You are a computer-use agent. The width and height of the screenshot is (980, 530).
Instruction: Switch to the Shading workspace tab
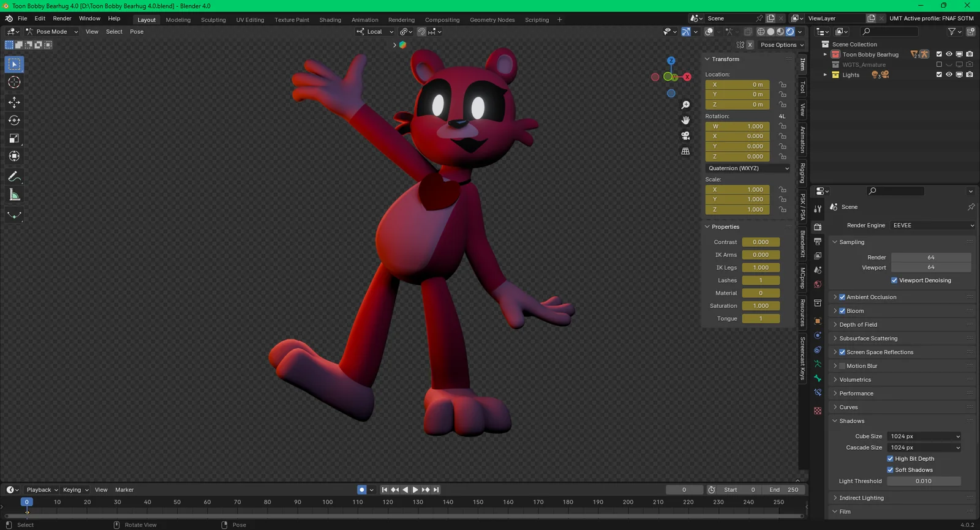coord(330,20)
